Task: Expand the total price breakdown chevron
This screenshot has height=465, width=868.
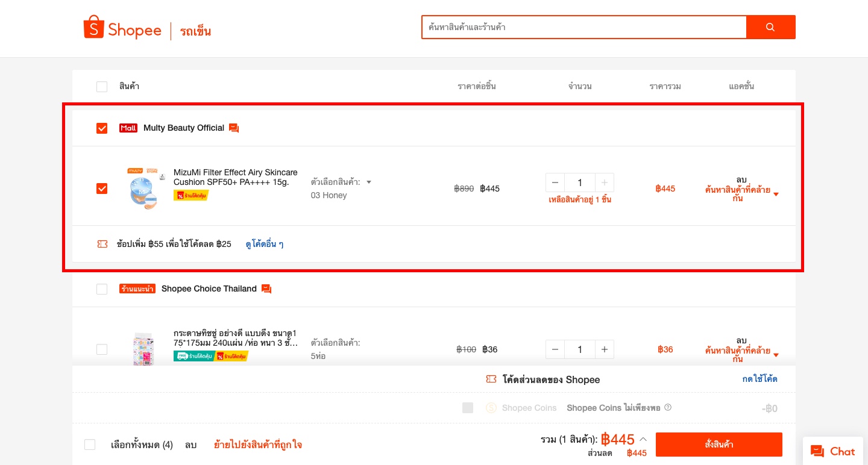Action: [x=643, y=439]
